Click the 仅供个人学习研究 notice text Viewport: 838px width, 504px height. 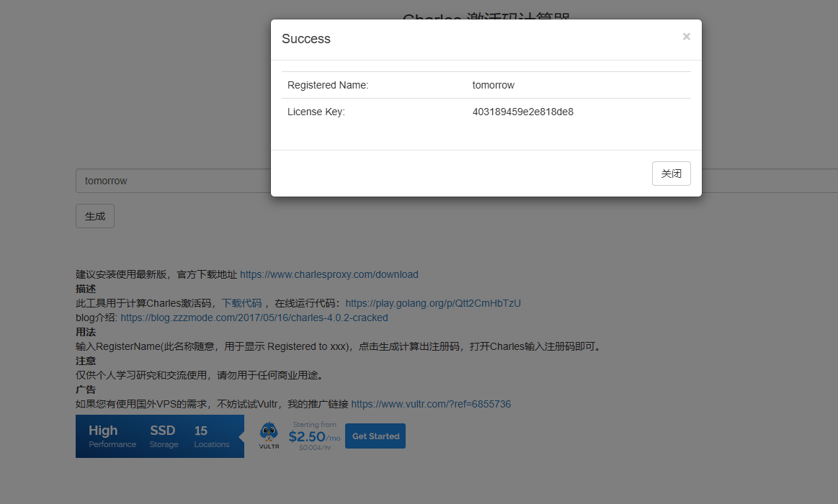coord(200,375)
